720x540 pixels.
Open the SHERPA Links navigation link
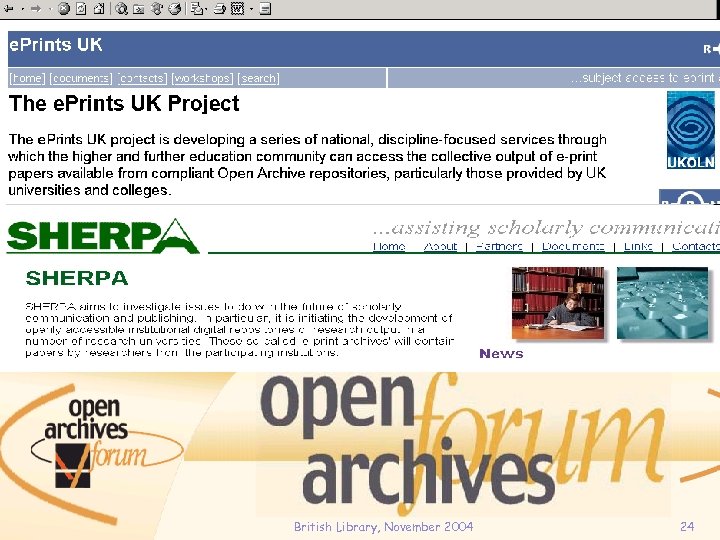click(x=638, y=247)
